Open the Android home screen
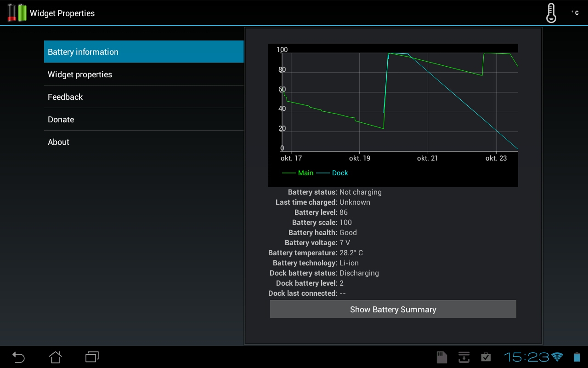Screen dimensions: 588x368 click(x=55, y=357)
